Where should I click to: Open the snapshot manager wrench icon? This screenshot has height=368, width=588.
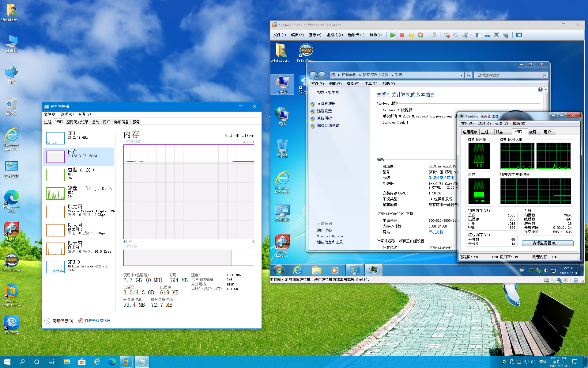pyautogui.click(x=465, y=35)
